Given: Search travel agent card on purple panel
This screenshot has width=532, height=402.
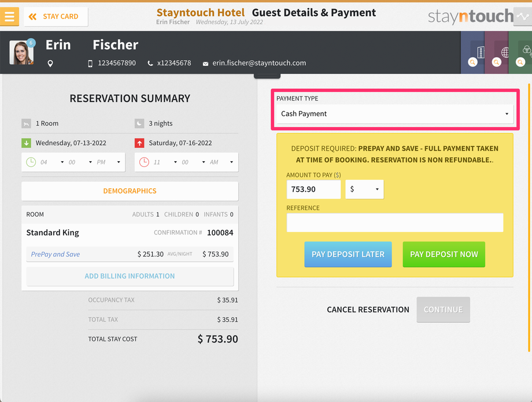Looking at the screenshot, I should pos(496,62).
